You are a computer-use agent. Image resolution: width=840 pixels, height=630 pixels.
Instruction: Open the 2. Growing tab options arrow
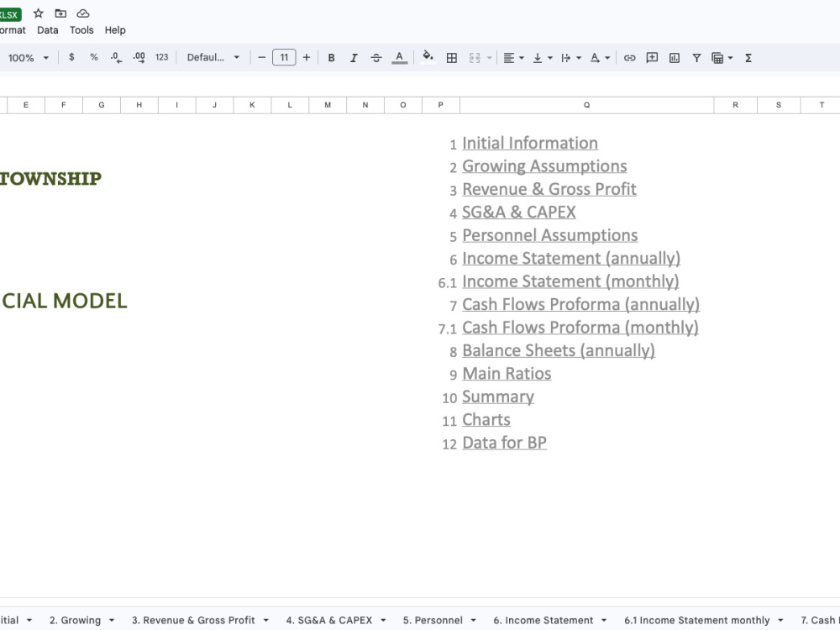pos(112,621)
